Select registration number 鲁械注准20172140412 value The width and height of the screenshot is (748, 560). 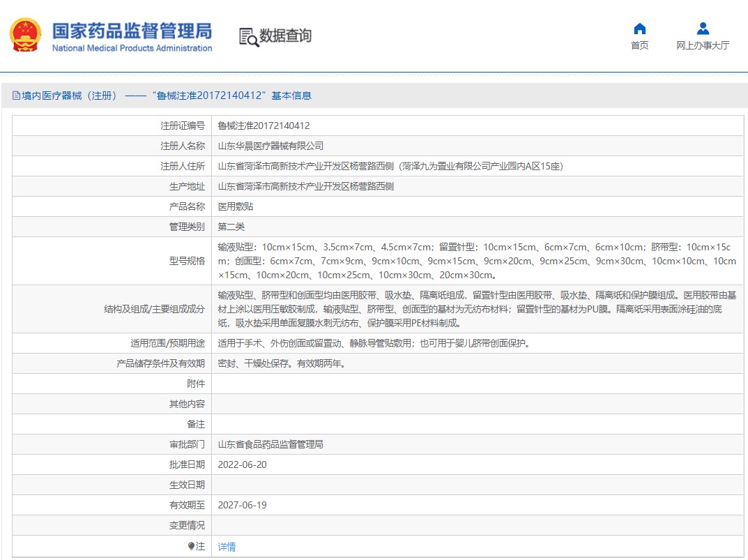pos(264,126)
